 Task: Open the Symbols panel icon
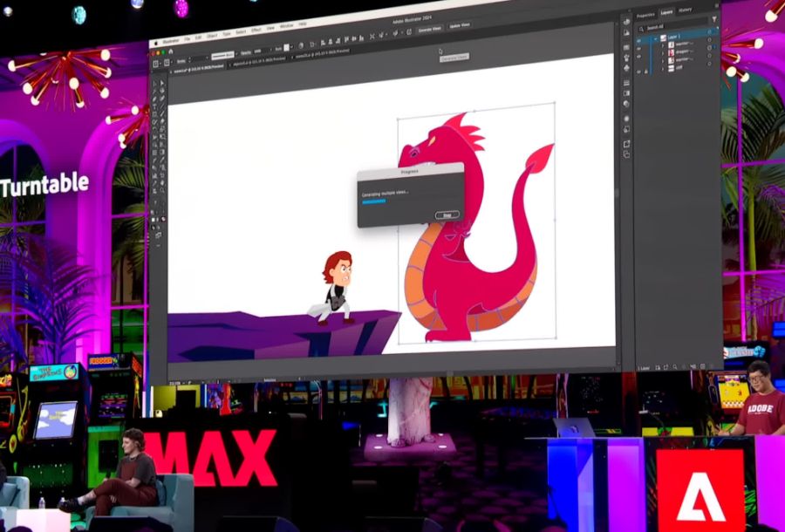tap(626, 68)
